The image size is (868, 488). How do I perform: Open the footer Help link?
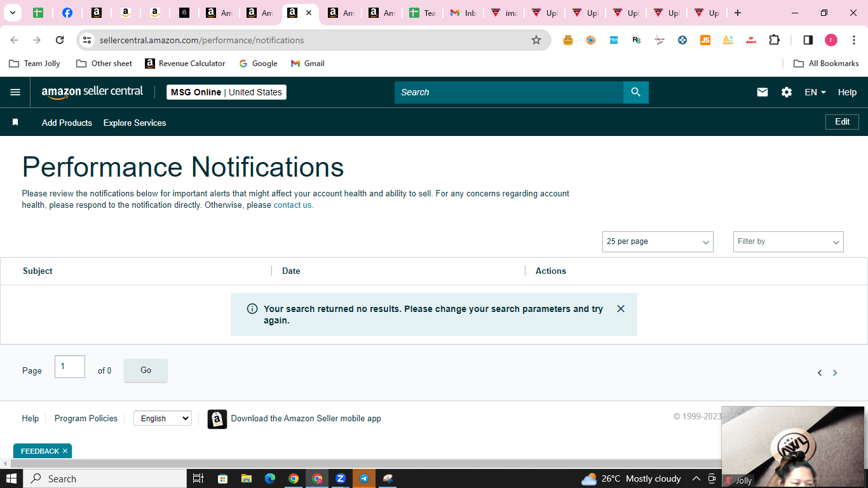pyautogui.click(x=30, y=418)
